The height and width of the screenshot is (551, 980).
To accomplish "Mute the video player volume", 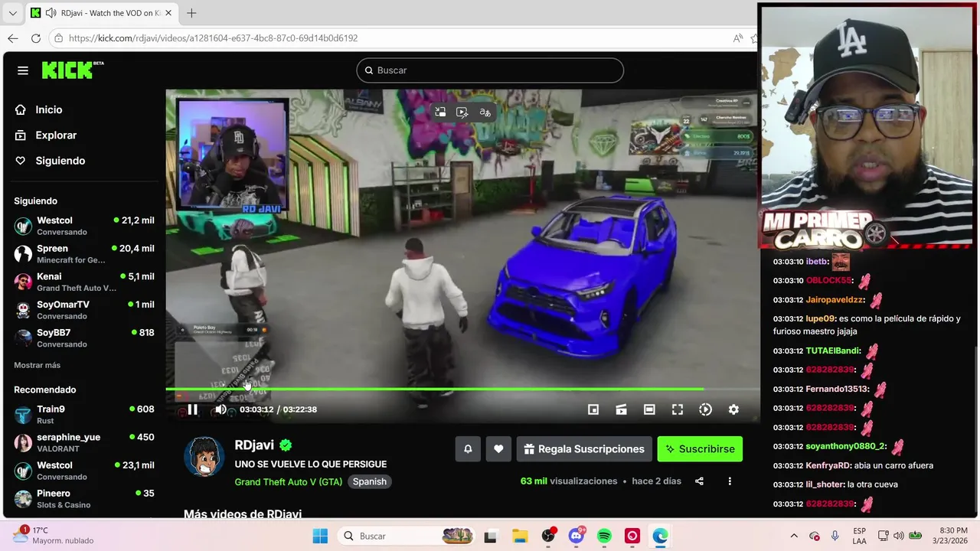I will coord(220,409).
